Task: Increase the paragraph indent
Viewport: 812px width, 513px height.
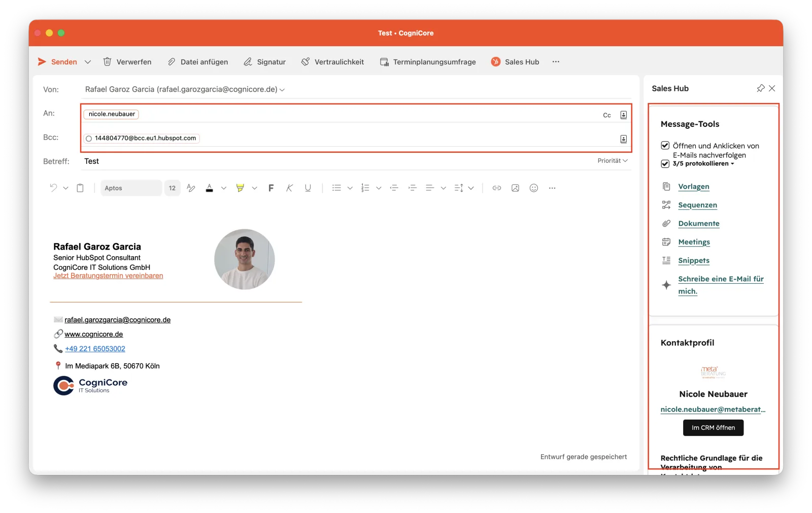Action: pyautogui.click(x=413, y=188)
